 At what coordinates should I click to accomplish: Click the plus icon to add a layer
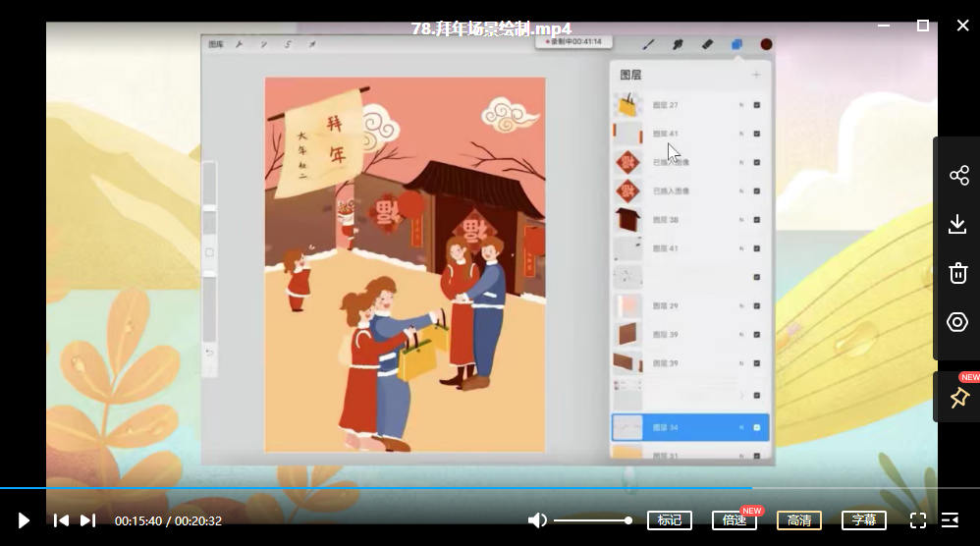[755, 75]
